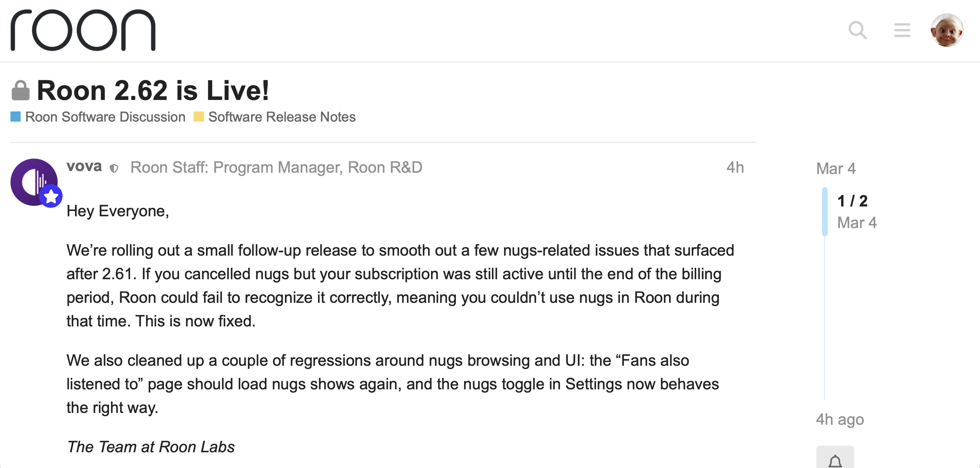Click the timeline scroller handle

click(825, 212)
